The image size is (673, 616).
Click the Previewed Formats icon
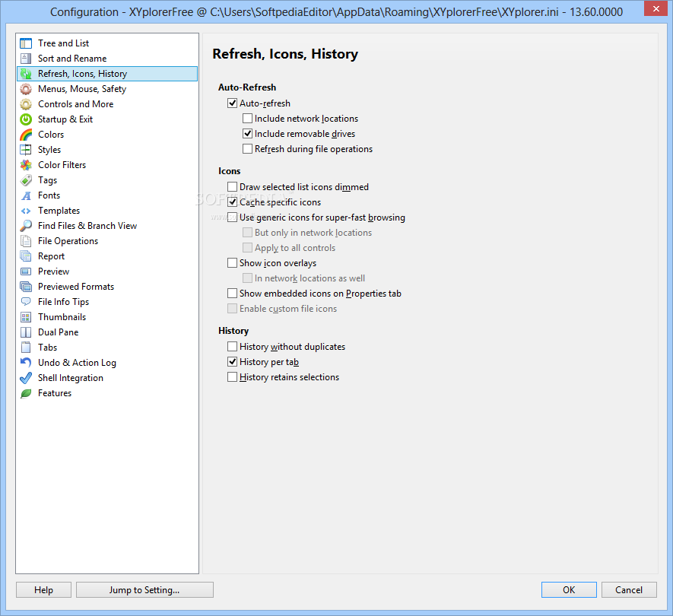[x=26, y=287]
